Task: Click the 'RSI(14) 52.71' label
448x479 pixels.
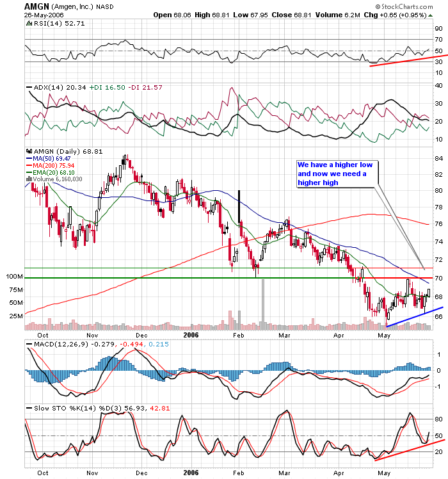Action: 60,24
